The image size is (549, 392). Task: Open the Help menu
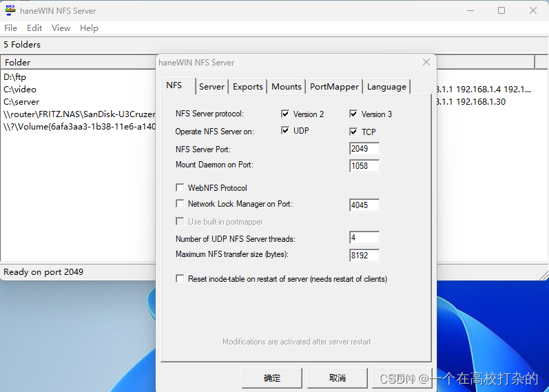pos(89,28)
